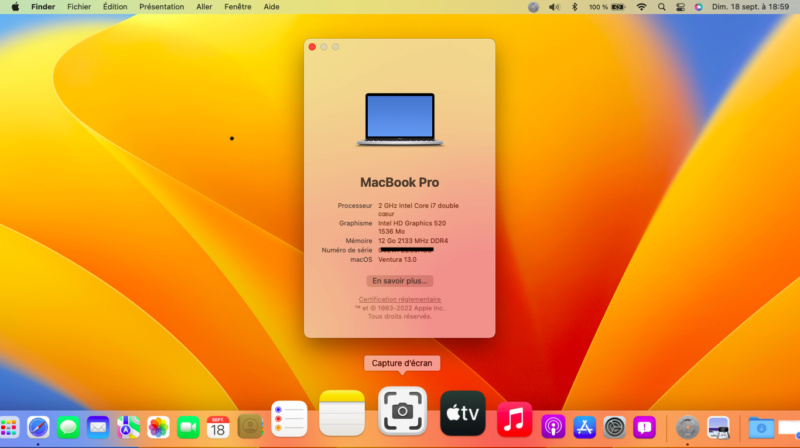Image resolution: width=800 pixels, height=448 pixels.
Task: Click the En savoir plus… button
Action: coord(399,281)
